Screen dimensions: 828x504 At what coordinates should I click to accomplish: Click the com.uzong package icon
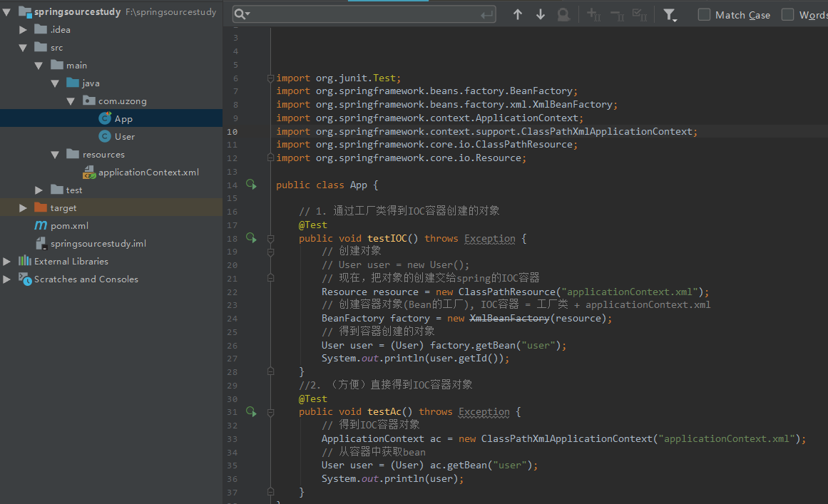pos(88,101)
